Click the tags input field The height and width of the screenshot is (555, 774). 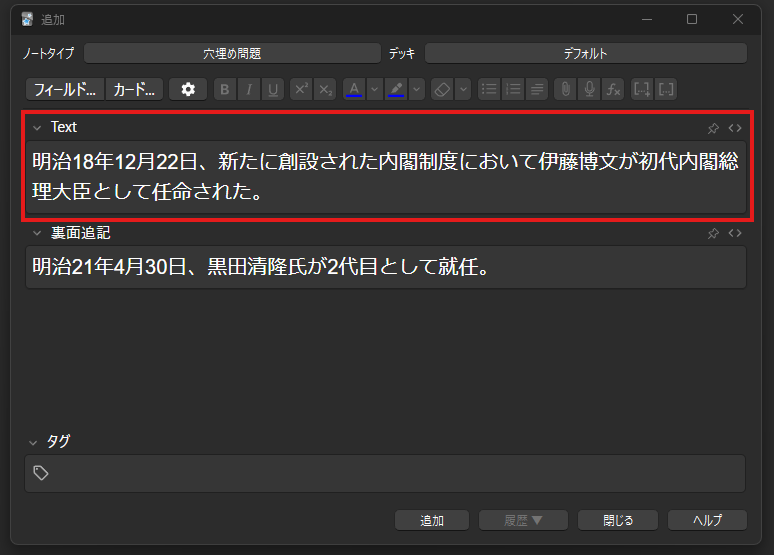coord(385,474)
